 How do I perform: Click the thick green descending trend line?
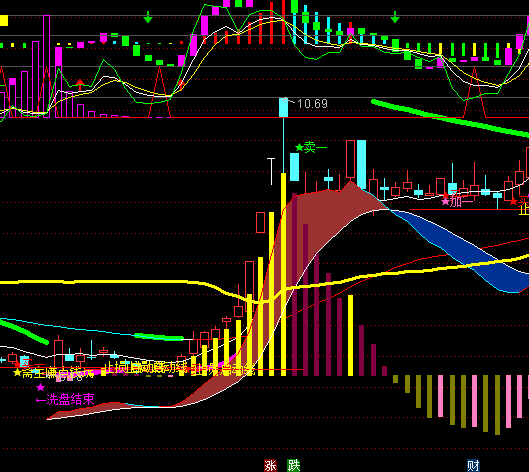(449, 118)
